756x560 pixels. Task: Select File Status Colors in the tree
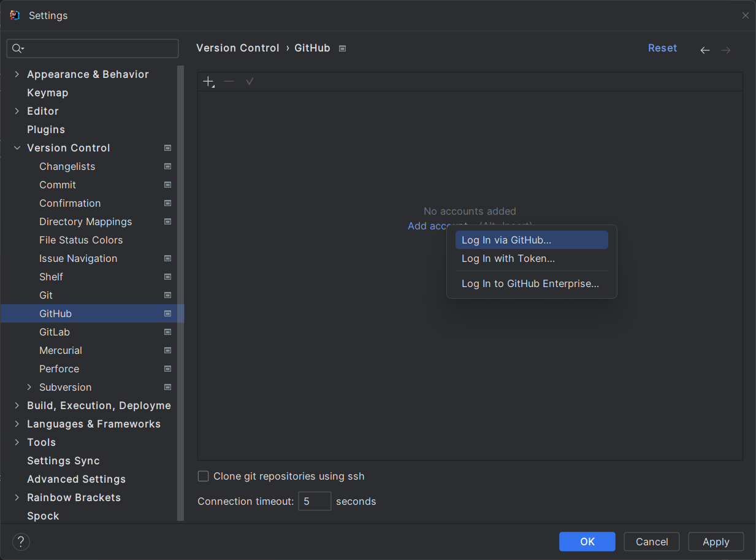point(81,240)
